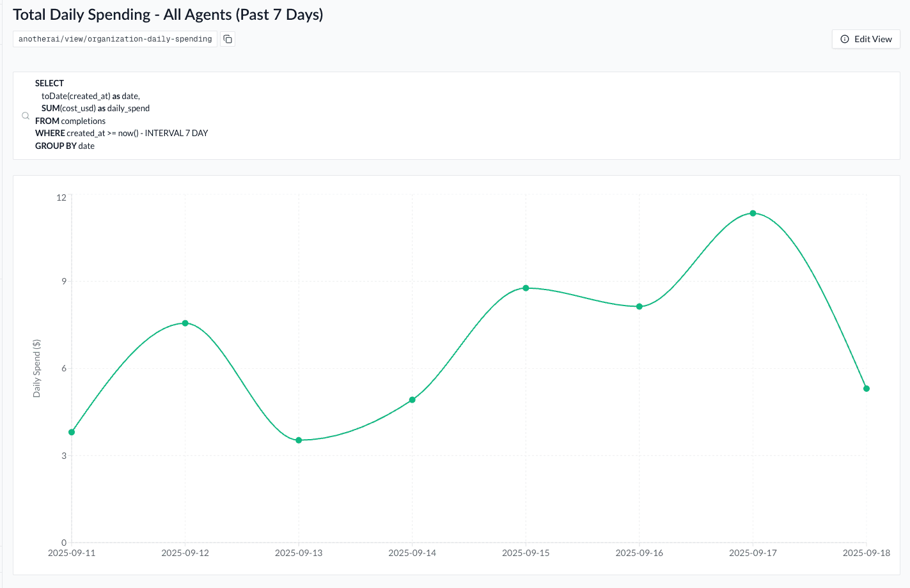The height and width of the screenshot is (588, 910).
Task: Click the data point for 2025-09-15
Action: tap(526, 288)
